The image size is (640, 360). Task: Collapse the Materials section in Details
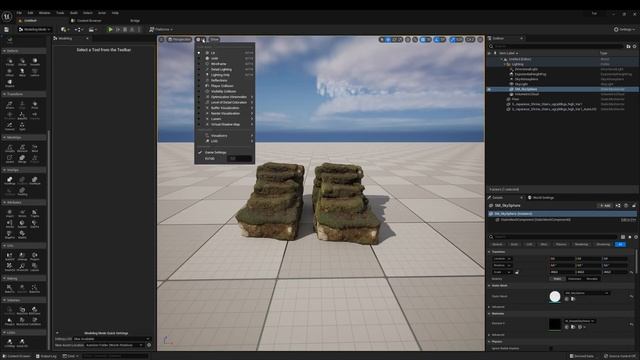coord(489,314)
